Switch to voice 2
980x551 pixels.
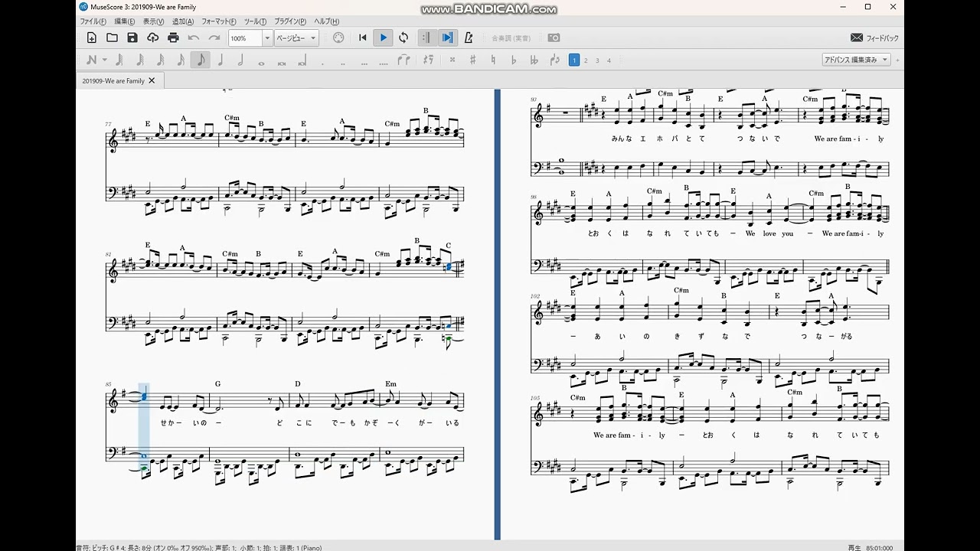pyautogui.click(x=586, y=60)
